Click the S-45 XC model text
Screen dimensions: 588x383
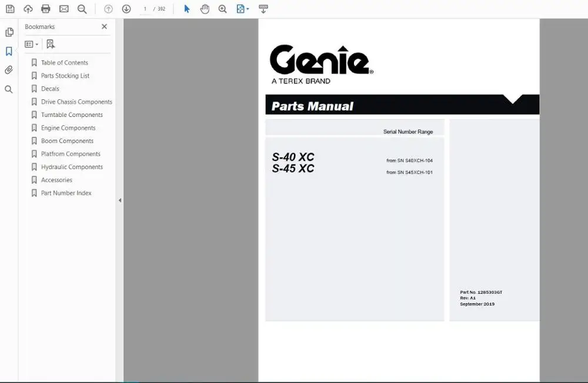tap(293, 169)
